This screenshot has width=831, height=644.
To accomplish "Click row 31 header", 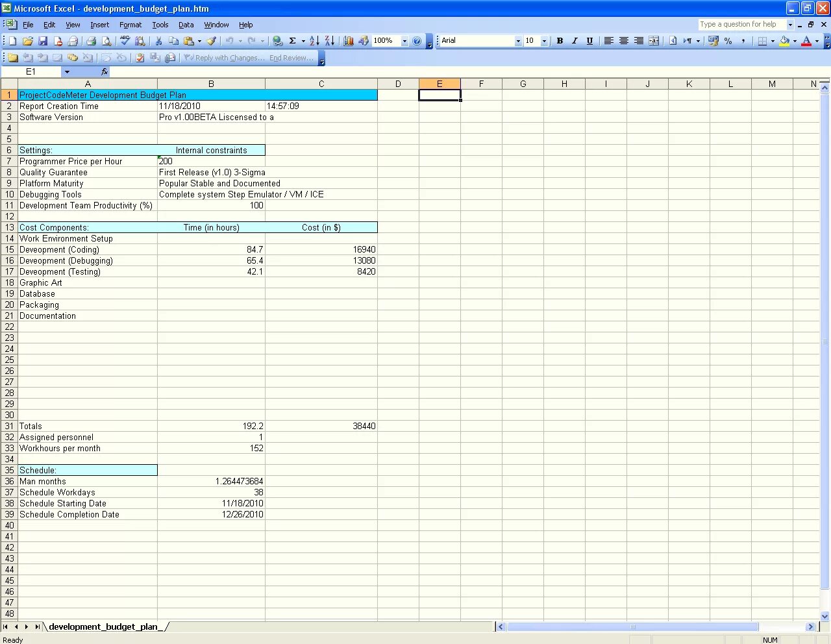I will click(9, 426).
